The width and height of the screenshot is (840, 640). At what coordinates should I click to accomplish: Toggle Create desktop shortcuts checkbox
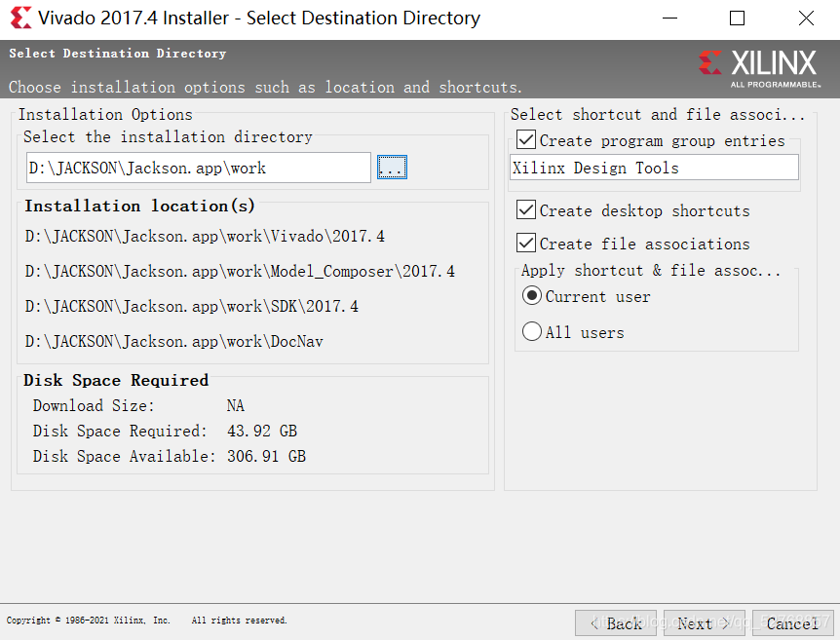526,209
